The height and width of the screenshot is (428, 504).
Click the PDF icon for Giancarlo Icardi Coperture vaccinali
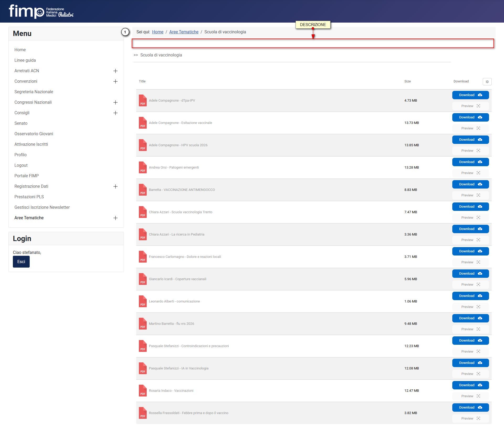click(143, 279)
